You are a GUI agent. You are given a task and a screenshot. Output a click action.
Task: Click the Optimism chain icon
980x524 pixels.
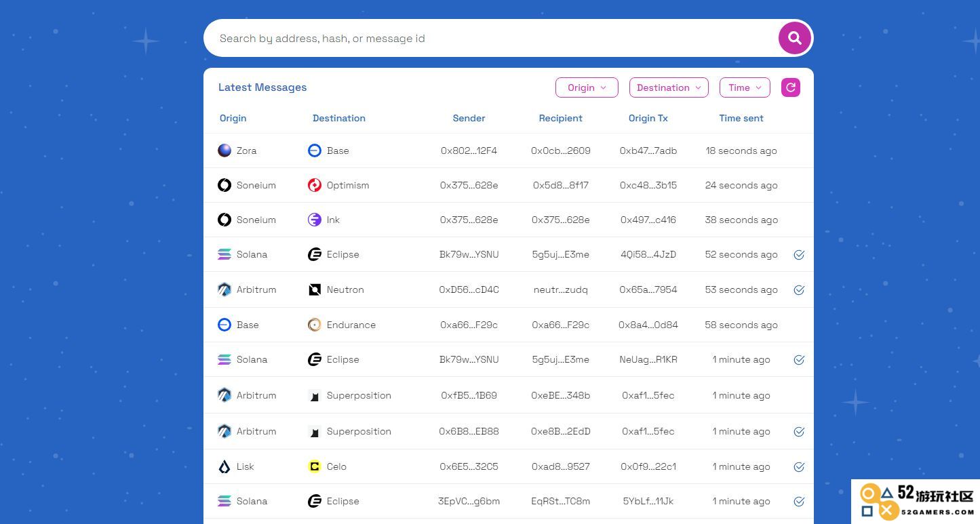coord(315,185)
